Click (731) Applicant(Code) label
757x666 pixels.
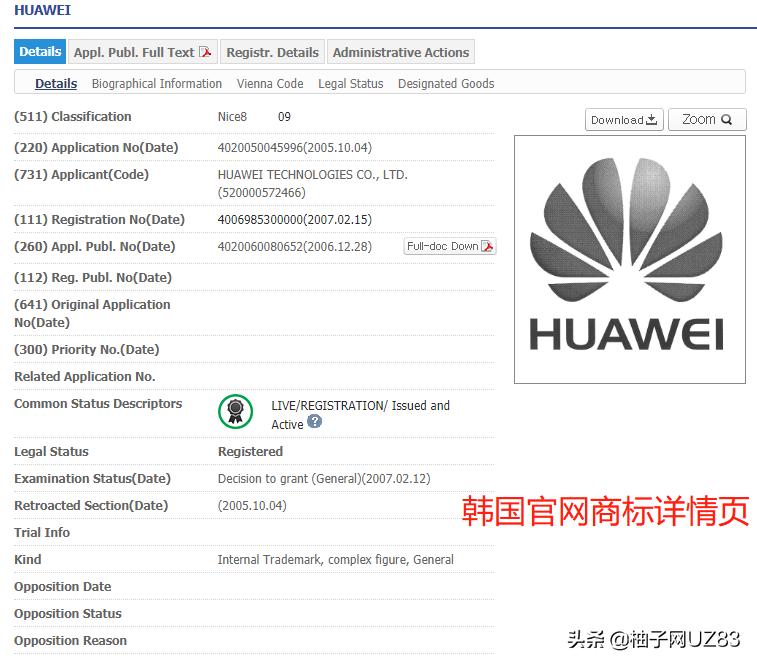(81, 175)
